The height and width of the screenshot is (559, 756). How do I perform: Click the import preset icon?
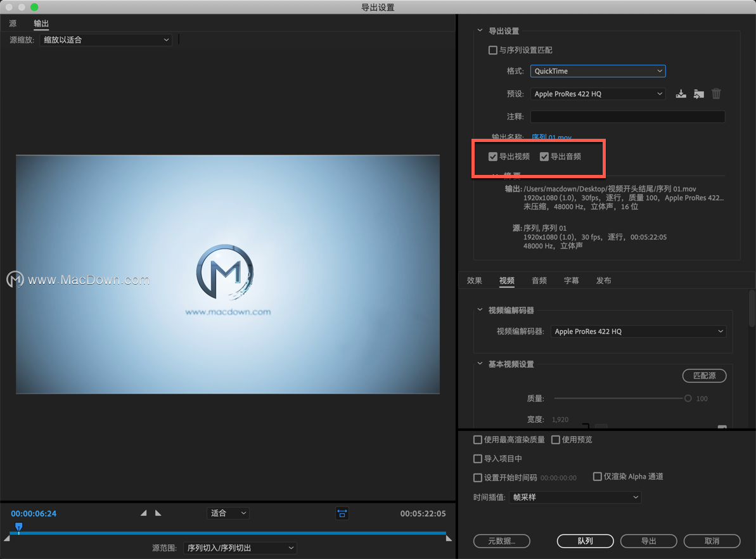coord(698,94)
